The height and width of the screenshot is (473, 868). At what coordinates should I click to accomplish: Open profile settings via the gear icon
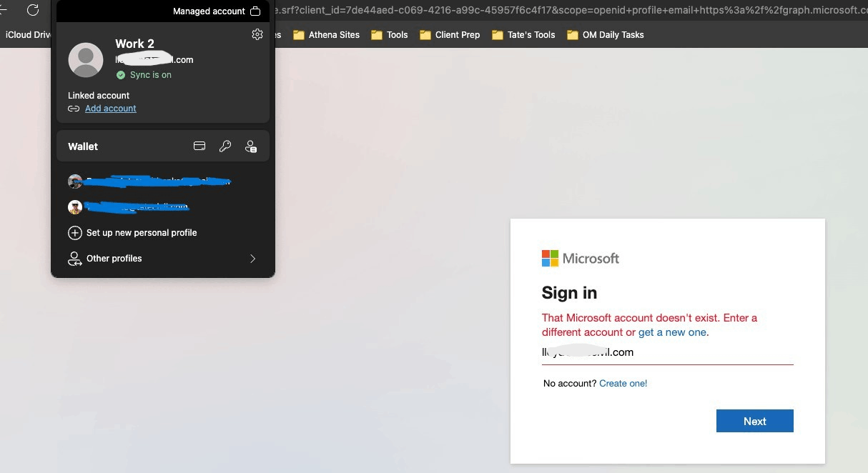(x=257, y=34)
